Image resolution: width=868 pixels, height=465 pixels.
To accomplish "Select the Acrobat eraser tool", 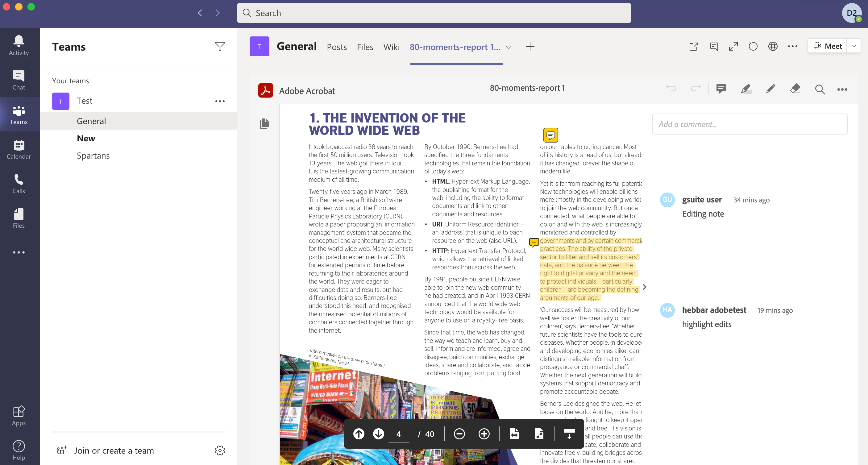I will (795, 89).
